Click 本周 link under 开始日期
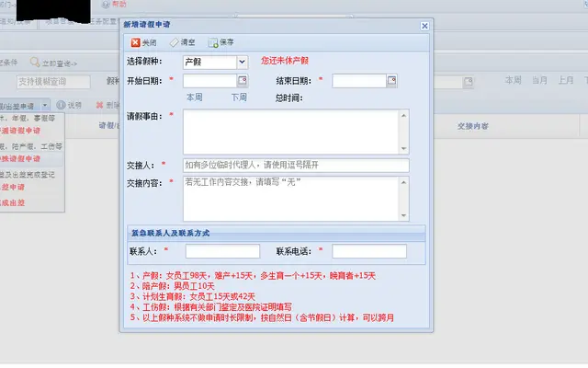Viewport: 588px width, 368px height. click(x=194, y=98)
